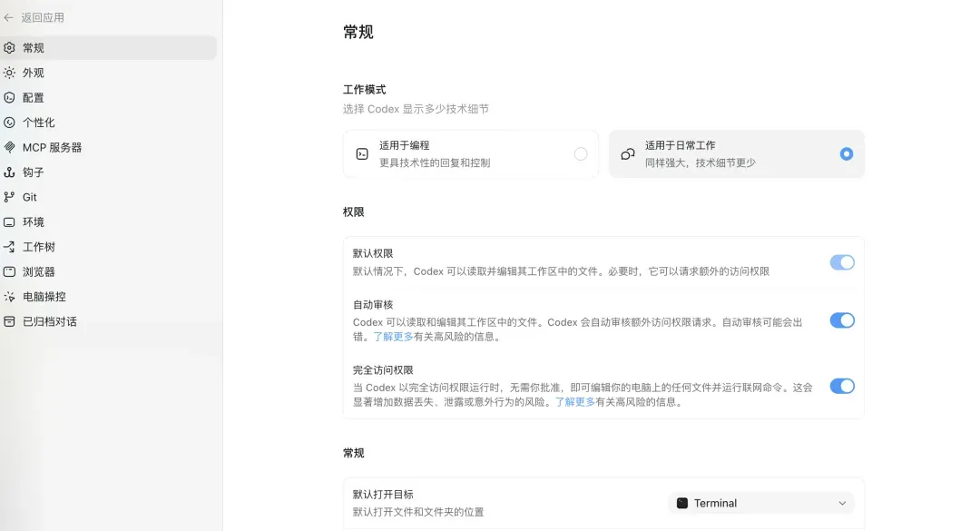Click the 默认权限 title text
980x531 pixels.
point(373,253)
